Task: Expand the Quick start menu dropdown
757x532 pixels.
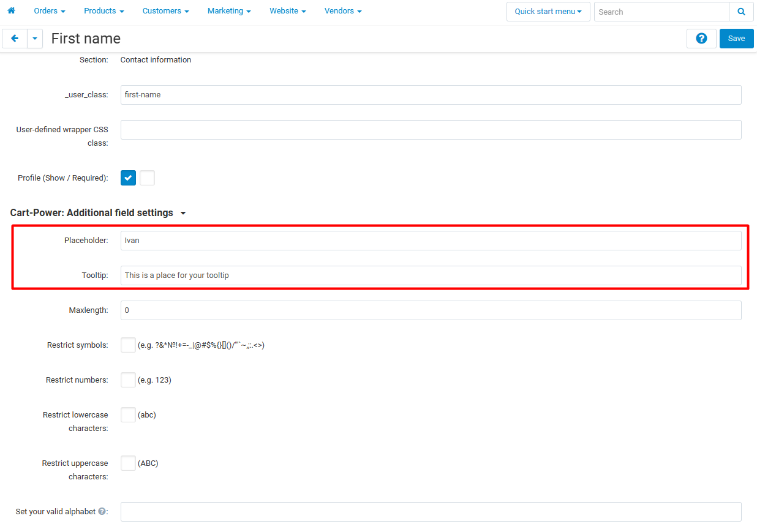Action: 548,11
